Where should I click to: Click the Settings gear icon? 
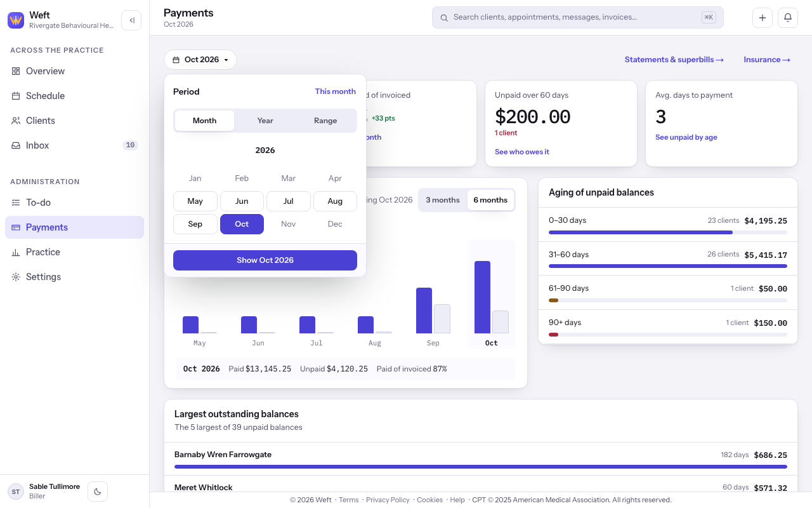tap(16, 277)
